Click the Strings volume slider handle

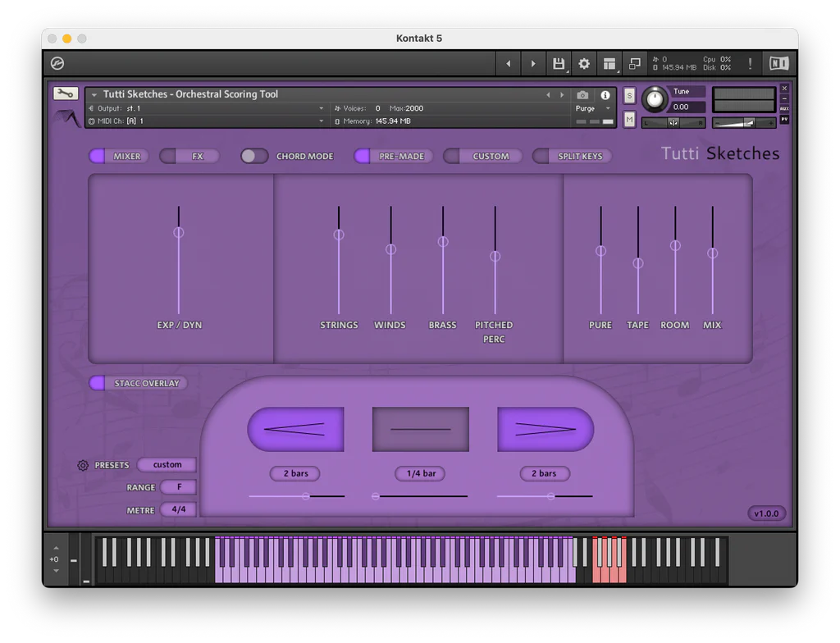(339, 235)
